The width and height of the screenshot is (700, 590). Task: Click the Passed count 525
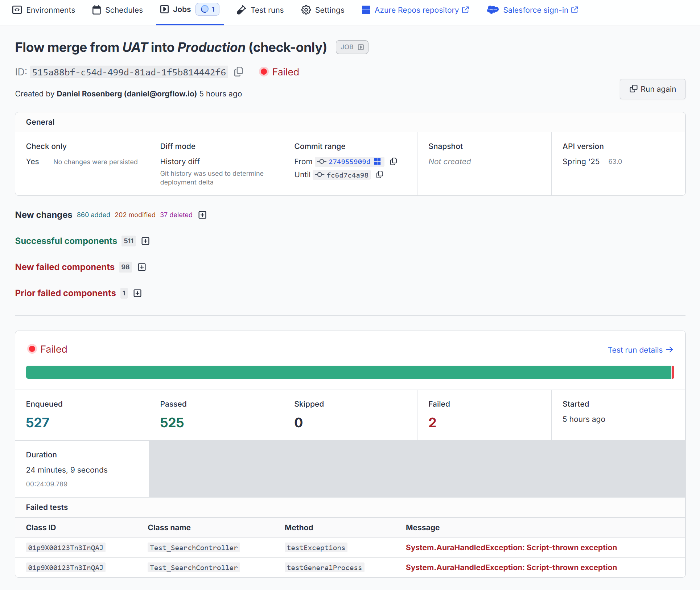172,423
